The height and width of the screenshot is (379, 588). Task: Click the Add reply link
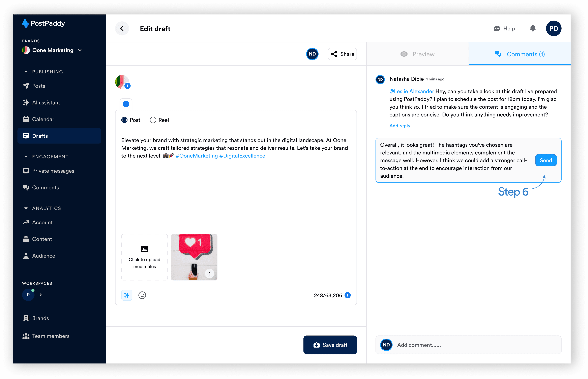[400, 126]
